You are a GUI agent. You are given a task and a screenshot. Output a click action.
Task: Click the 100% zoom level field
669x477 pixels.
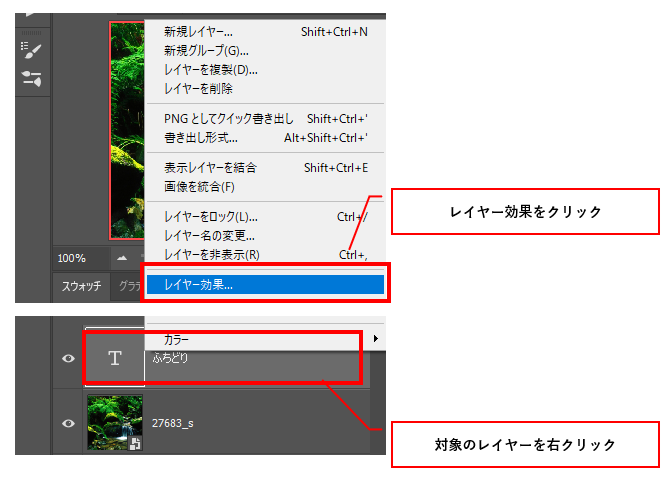point(72,258)
